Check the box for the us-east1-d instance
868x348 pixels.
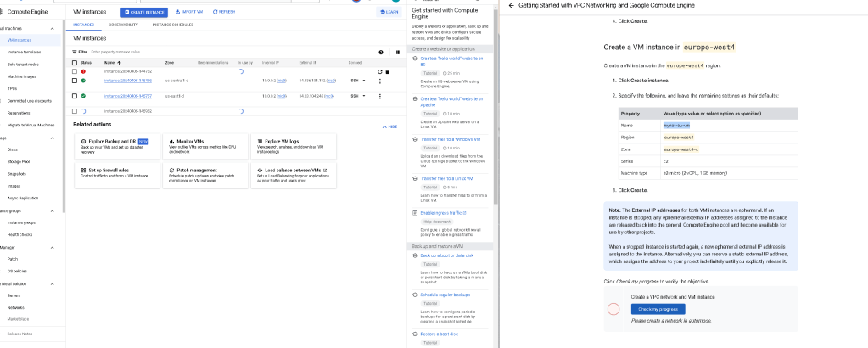click(75, 97)
